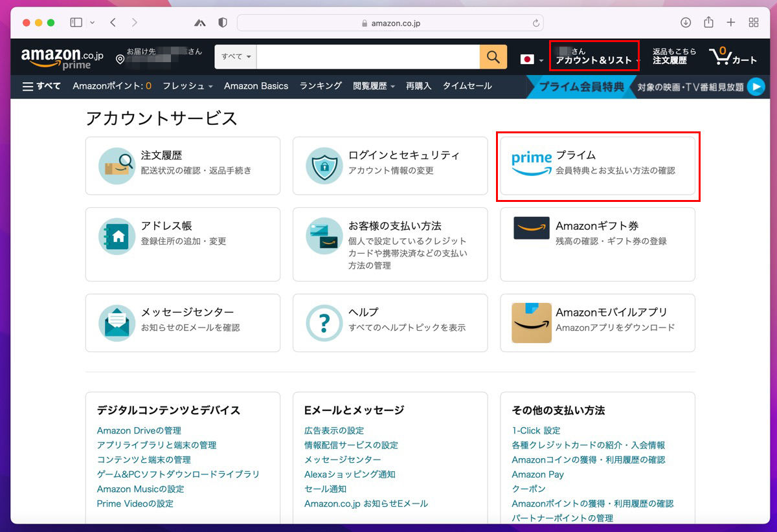Screen dimensions: 777x532
Task: Open パートナーポイントの管理 link
Action: pos(563,518)
